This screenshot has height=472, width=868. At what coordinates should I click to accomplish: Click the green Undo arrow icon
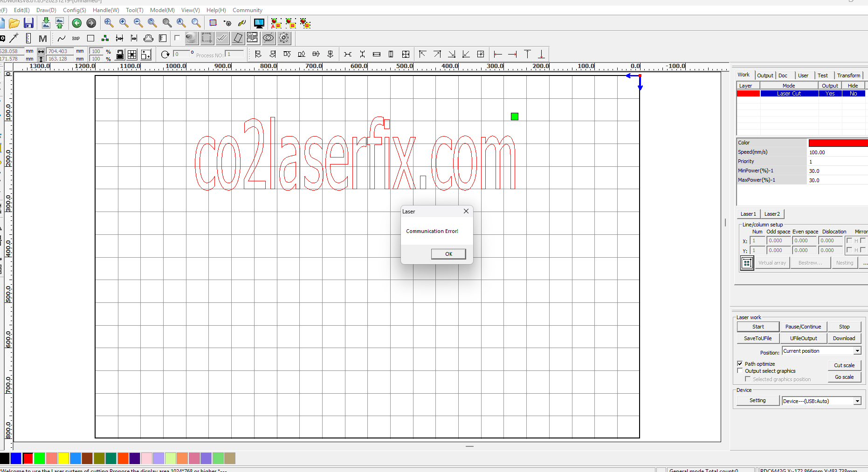[x=77, y=23]
